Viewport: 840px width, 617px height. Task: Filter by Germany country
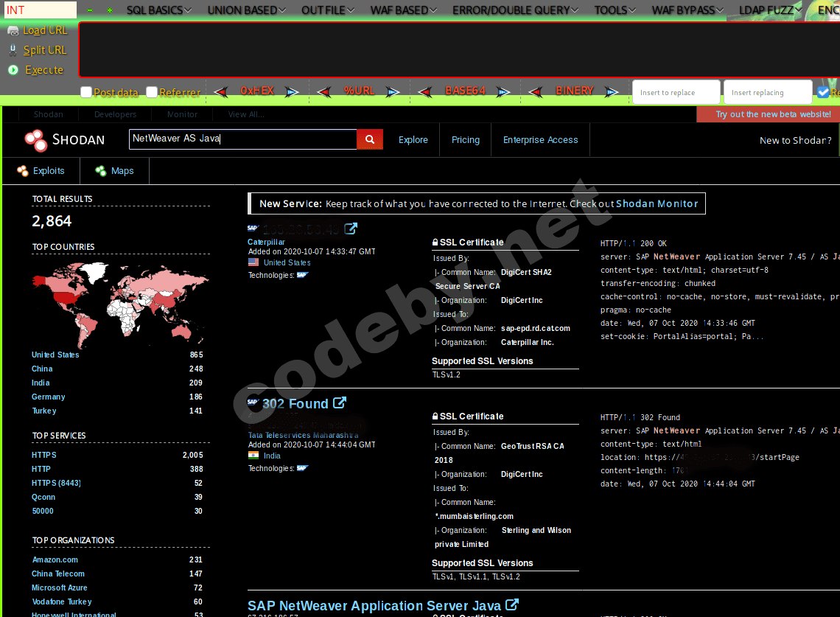(48, 397)
